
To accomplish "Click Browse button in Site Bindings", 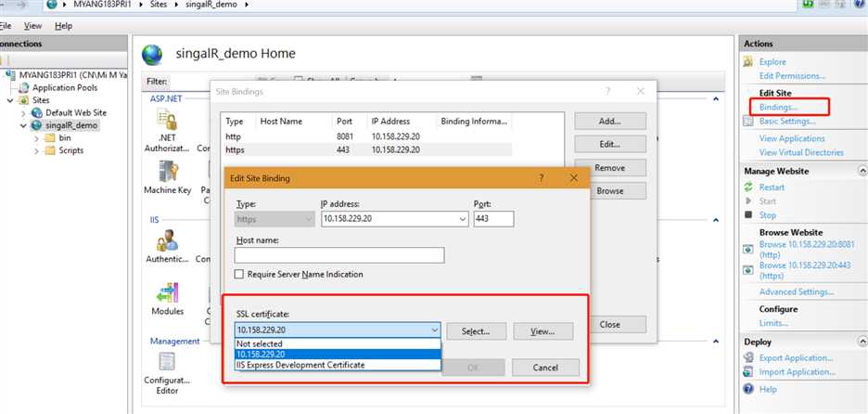I will tap(610, 190).
